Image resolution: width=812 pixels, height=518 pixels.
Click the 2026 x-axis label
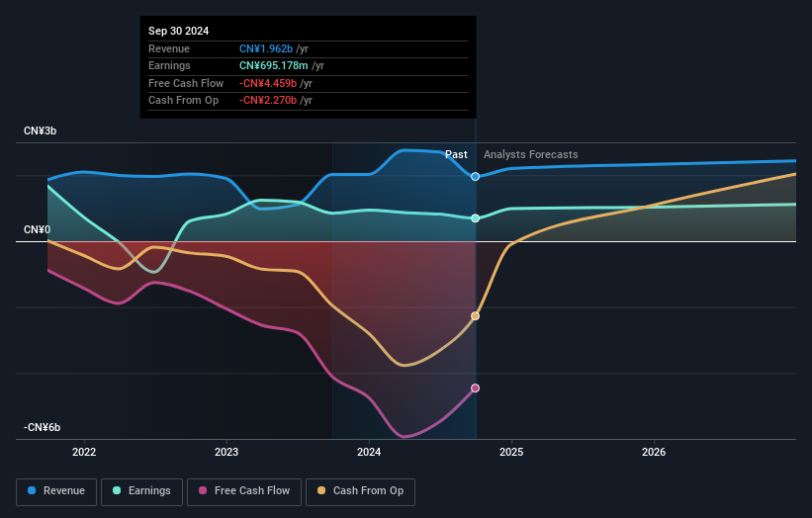654,452
